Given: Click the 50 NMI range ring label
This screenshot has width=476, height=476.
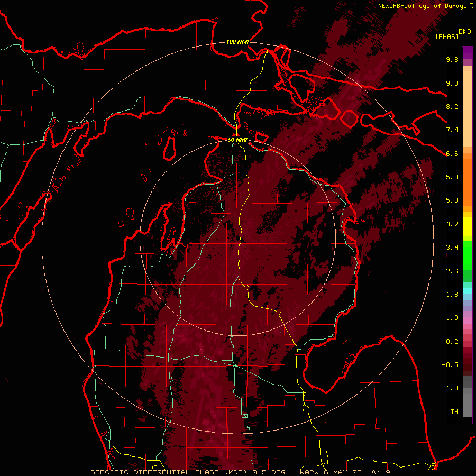Looking at the screenshot, I should pos(237,140).
